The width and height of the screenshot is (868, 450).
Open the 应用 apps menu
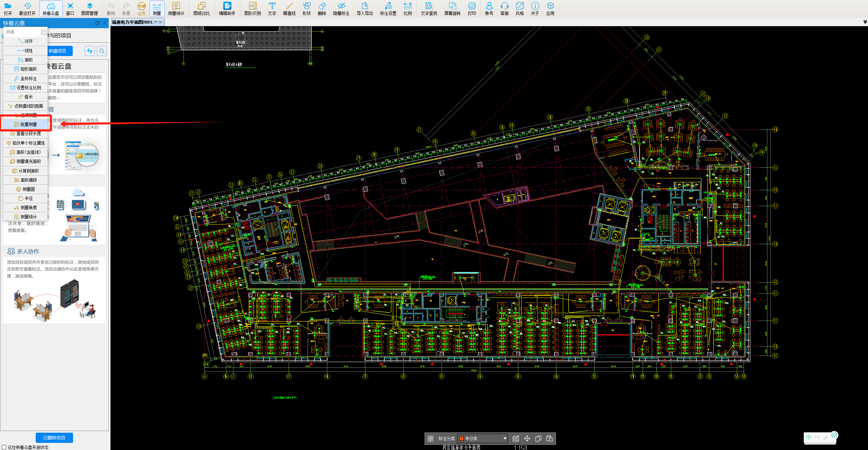tap(550, 9)
